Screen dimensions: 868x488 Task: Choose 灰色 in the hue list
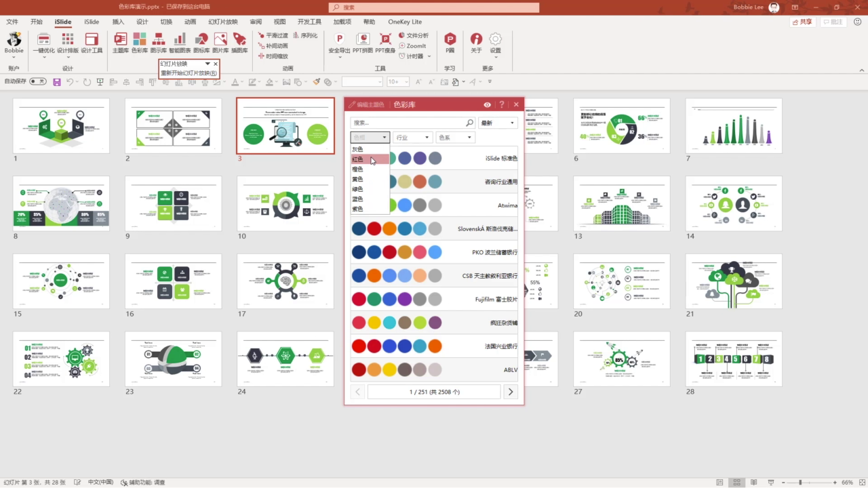[370, 149]
